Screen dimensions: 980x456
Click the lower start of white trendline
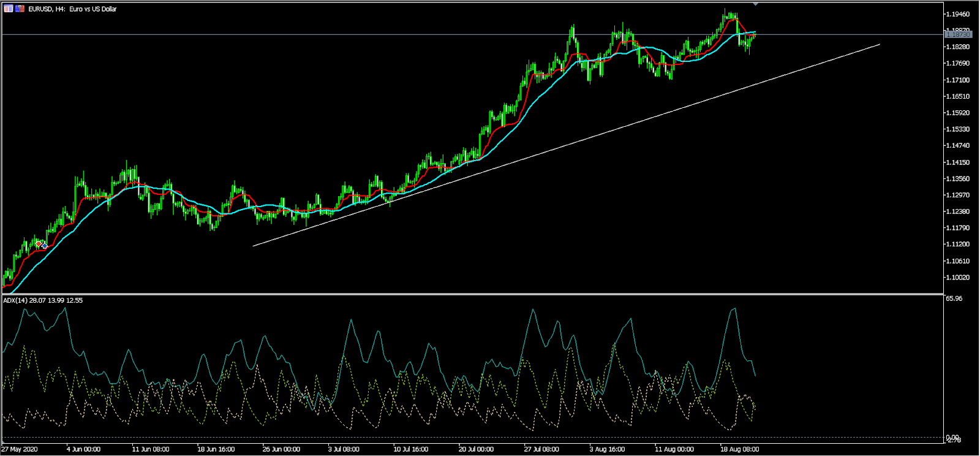[254, 246]
